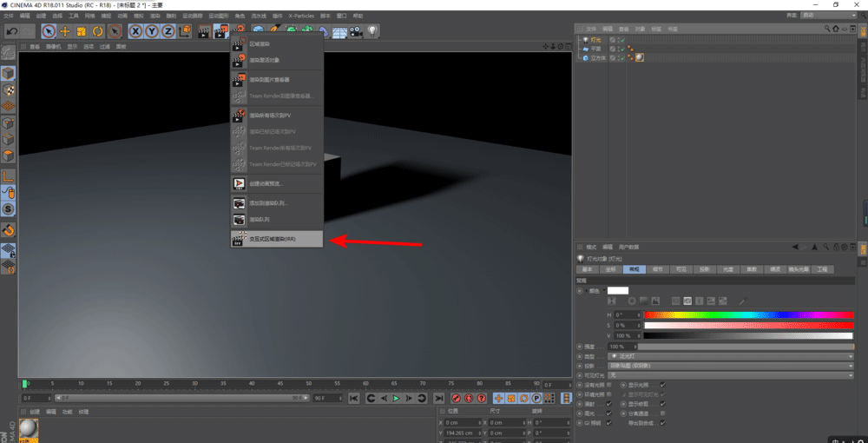The width and height of the screenshot is (868, 443).
Task: Toggle the X axis lock
Action: click(135, 31)
